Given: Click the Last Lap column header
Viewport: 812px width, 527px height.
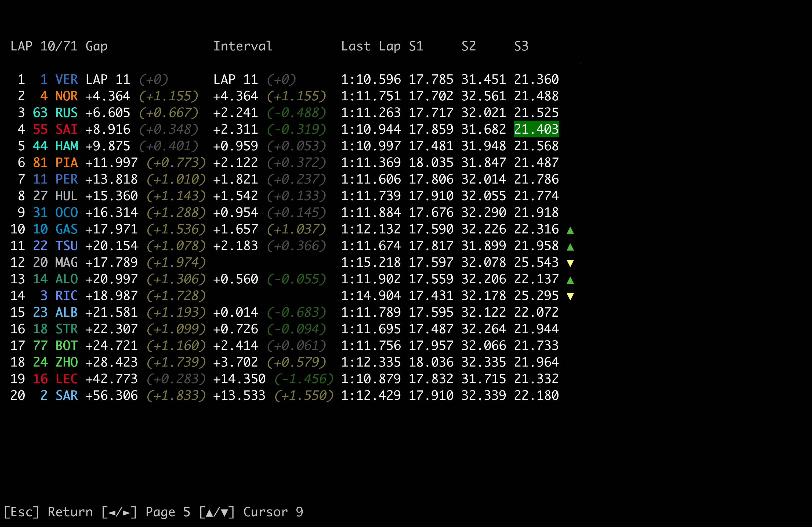Looking at the screenshot, I should tap(371, 46).
